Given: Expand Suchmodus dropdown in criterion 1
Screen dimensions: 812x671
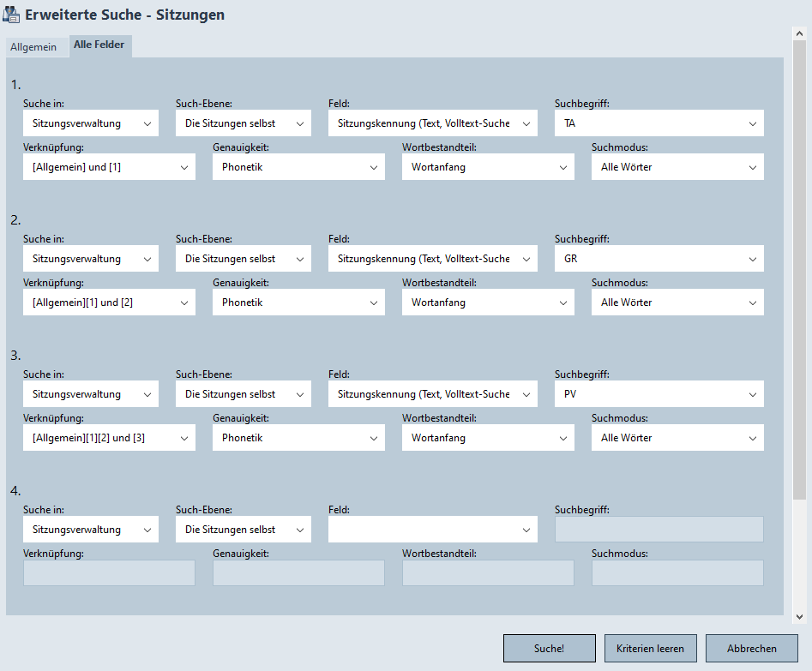Looking at the screenshot, I should (677, 167).
